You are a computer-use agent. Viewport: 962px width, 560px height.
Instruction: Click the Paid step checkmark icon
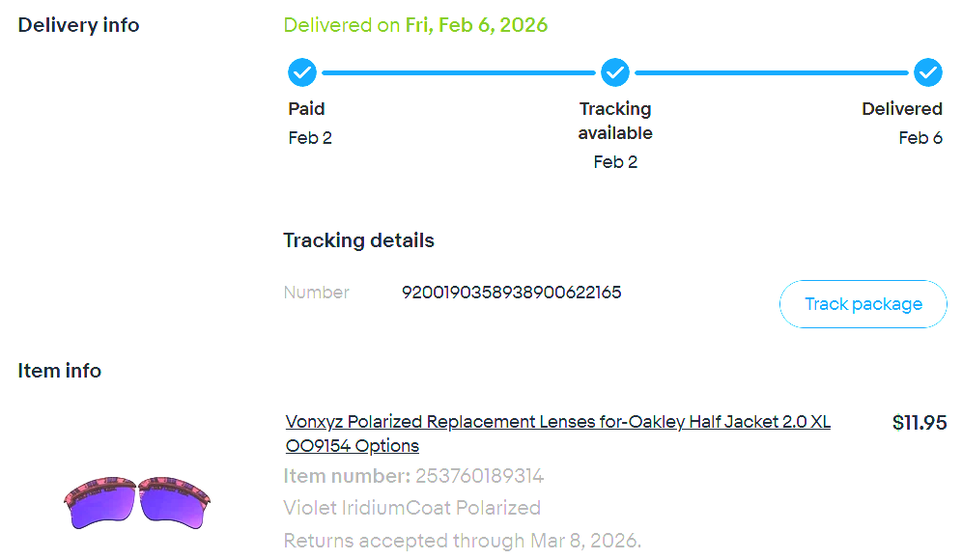(302, 72)
